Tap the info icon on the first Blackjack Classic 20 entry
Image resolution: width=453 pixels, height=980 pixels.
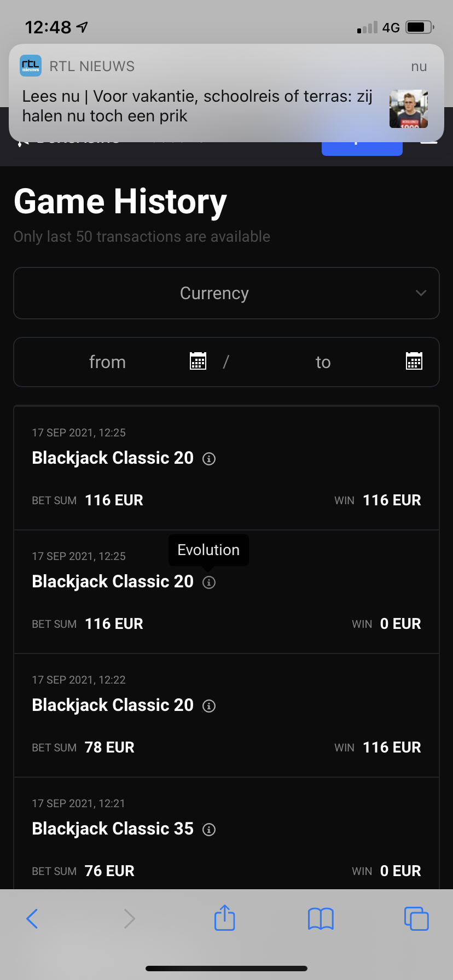pyautogui.click(x=209, y=459)
